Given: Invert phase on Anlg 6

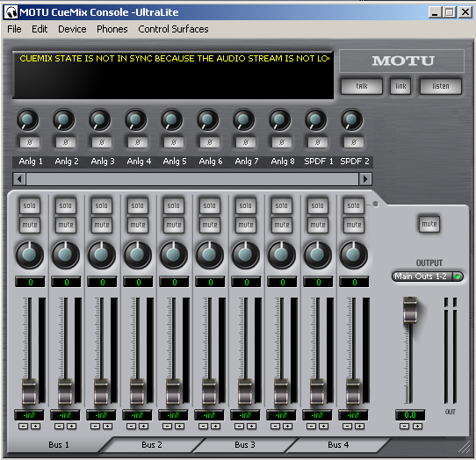Looking at the screenshot, I should [210, 142].
